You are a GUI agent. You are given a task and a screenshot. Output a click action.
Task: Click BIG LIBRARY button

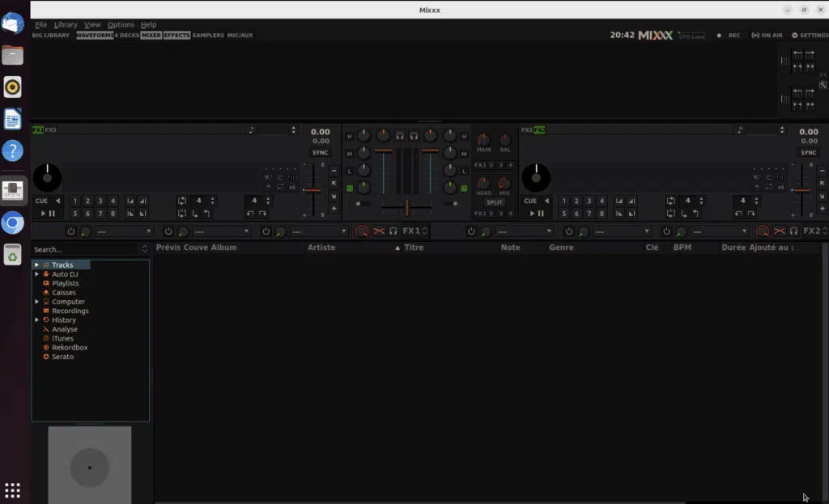(x=51, y=36)
